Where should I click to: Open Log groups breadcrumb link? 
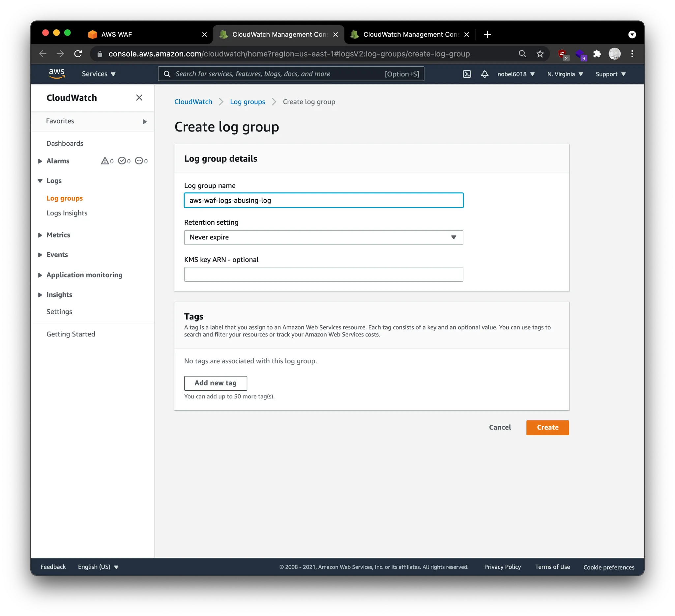point(247,102)
